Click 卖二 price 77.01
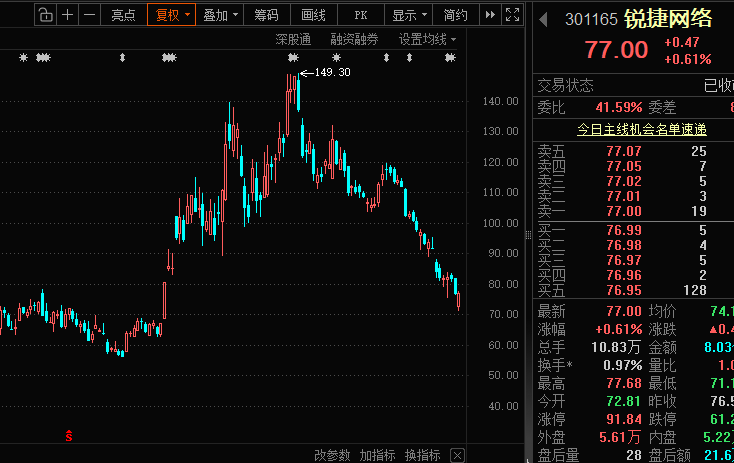Screen dimensions: 734x463 click(x=624, y=196)
